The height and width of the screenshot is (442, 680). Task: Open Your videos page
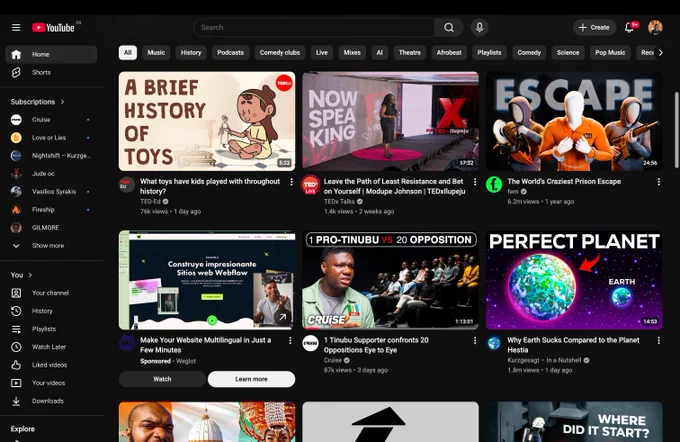coord(51,383)
